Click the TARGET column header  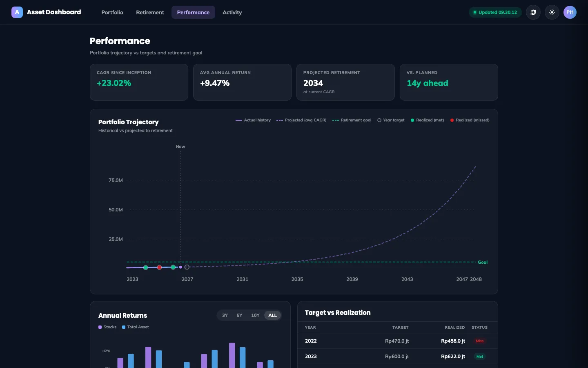pyautogui.click(x=401, y=328)
